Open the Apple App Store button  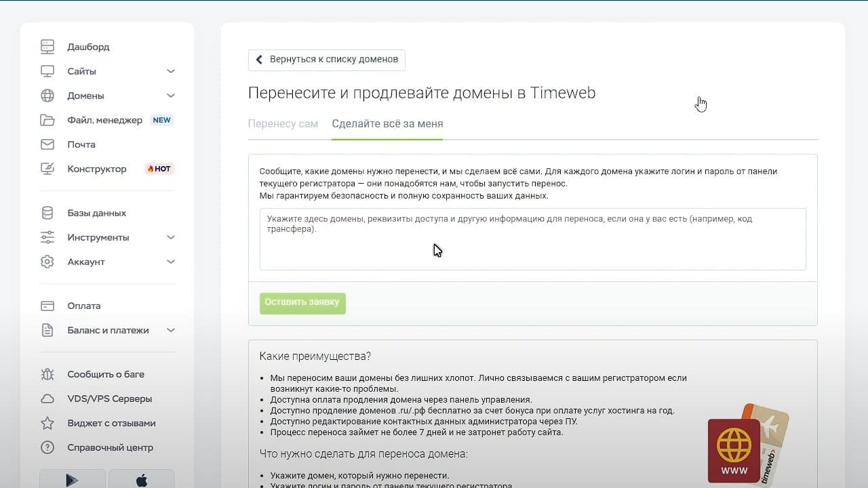point(142,479)
